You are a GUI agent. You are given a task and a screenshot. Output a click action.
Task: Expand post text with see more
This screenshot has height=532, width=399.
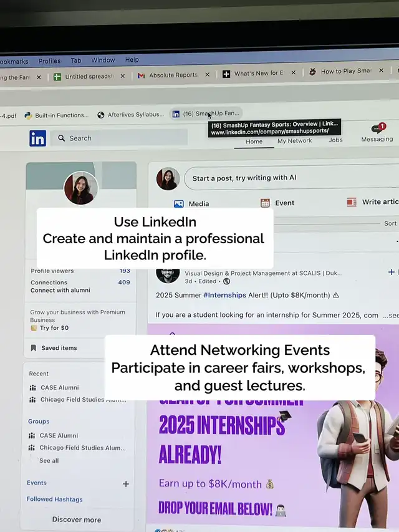pyautogui.click(x=390, y=316)
